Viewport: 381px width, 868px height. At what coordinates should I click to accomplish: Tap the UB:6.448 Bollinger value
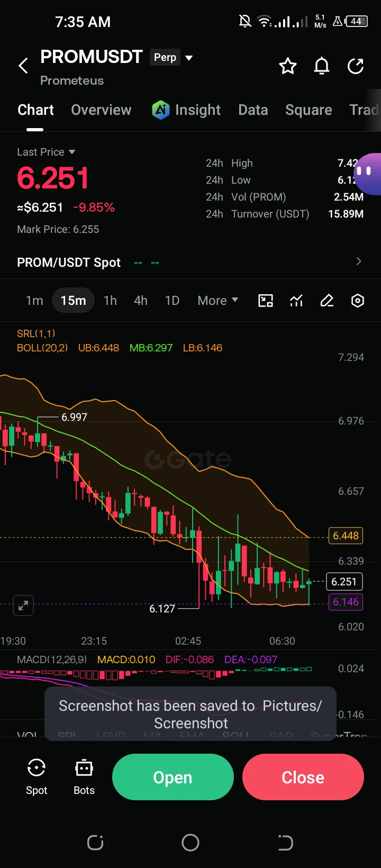pos(98,348)
